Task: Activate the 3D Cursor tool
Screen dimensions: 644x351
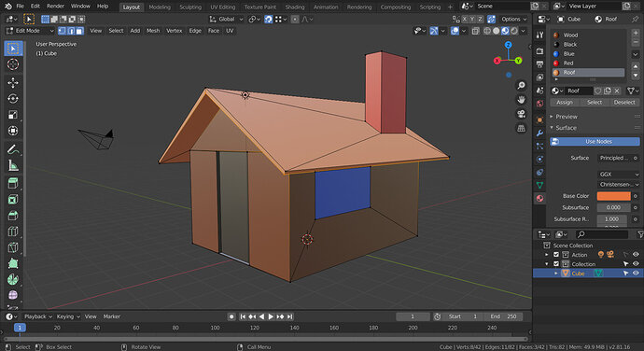Action: point(13,64)
